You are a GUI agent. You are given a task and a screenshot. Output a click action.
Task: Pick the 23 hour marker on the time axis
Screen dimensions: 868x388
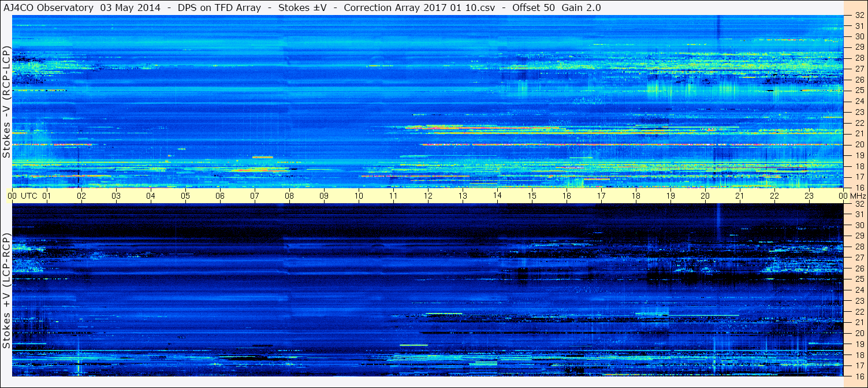click(x=809, y=196)
